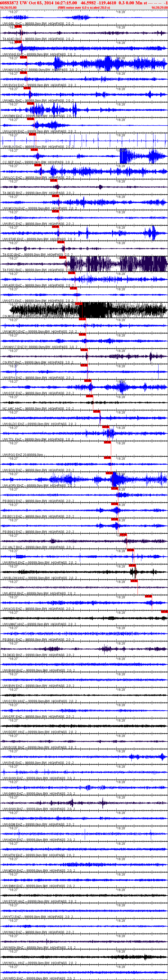
Task: Select the PB B003 EHZ station label
Action: [38, 501]
